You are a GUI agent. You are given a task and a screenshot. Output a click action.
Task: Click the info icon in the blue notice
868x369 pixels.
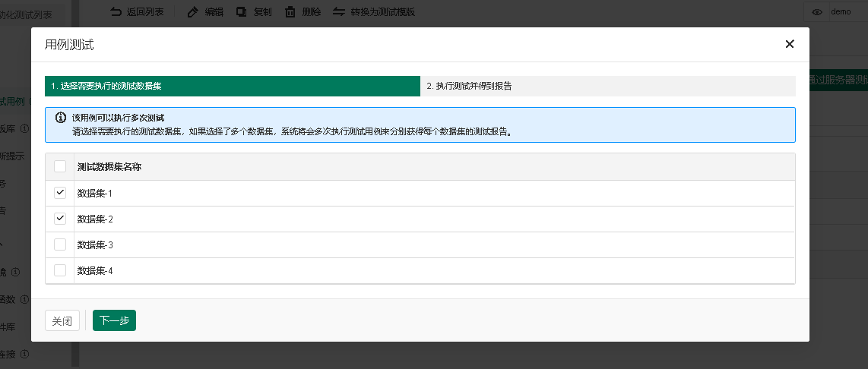tap(61, 118)
